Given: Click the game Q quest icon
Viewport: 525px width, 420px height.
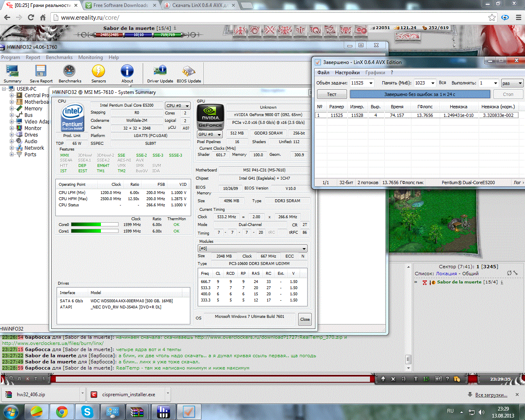Looking at the screenshot, I should coord(315,30).
